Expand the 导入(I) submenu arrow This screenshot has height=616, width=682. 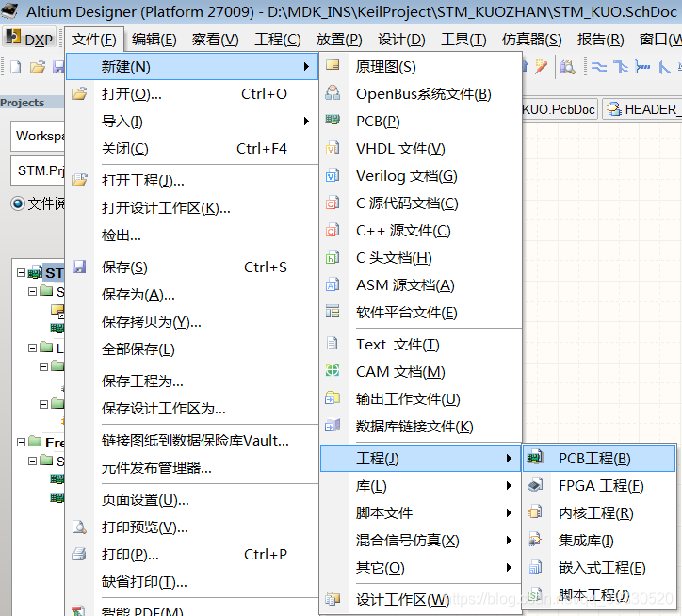(x=307, y=121)
